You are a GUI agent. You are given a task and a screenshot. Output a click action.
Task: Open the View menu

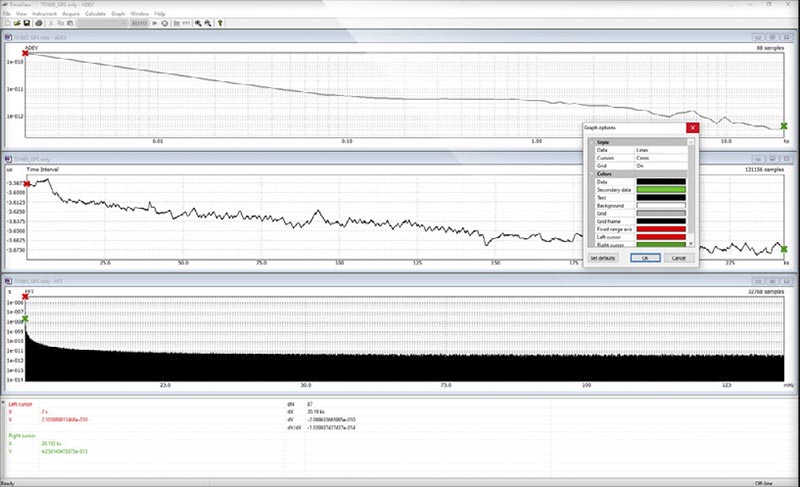click(x=21, y=14)
